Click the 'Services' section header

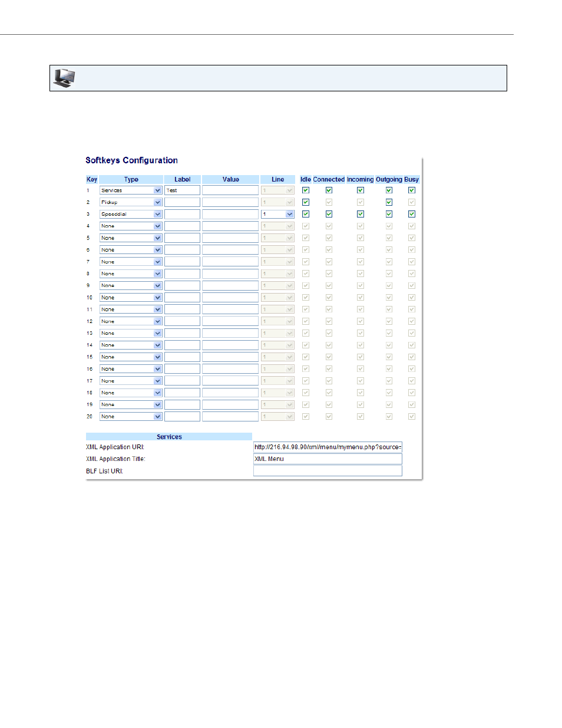[x=169, y=437]
